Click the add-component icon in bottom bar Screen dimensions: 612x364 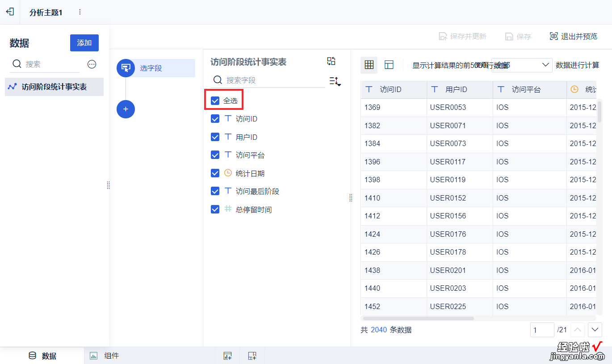coord(252,356)
